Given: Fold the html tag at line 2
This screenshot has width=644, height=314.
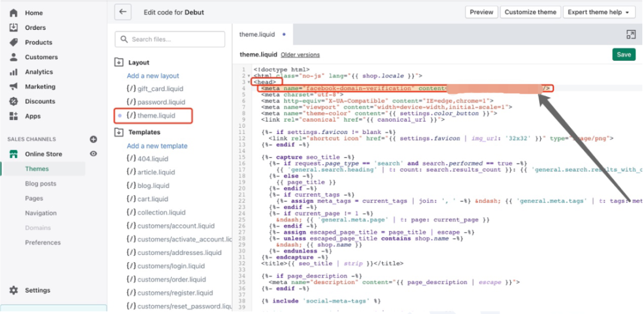Looking at the screenshot, I should [249, 76].
